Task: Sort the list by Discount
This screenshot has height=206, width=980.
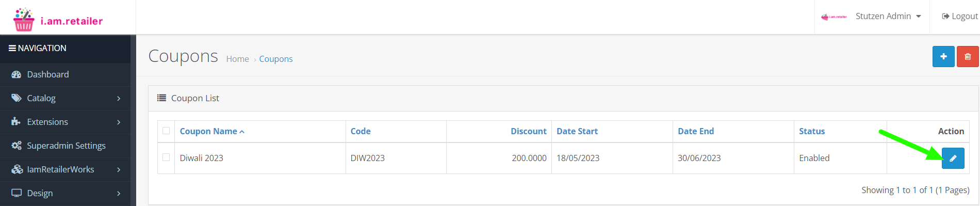Action: pos(528,131)
